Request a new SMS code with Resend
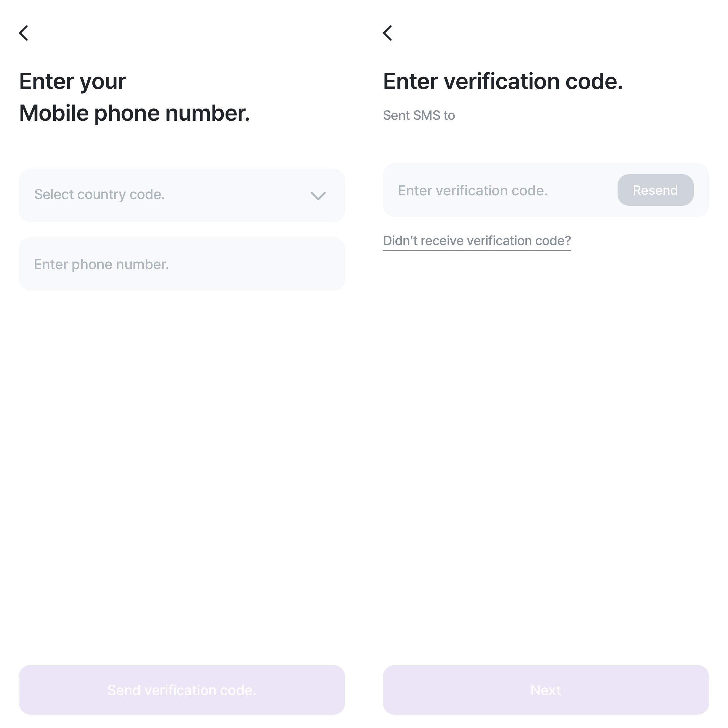The image size is (728, 728). 655,190
